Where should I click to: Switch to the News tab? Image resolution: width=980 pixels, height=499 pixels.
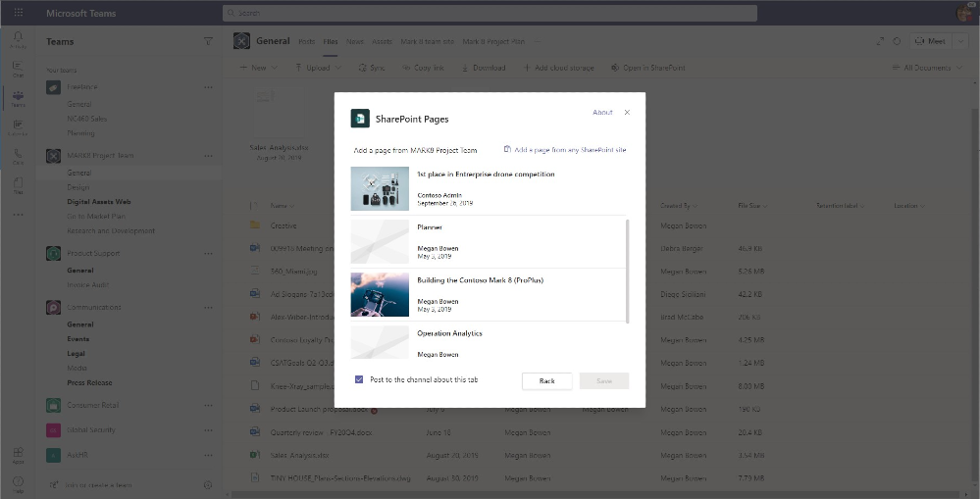click(355, 42)
